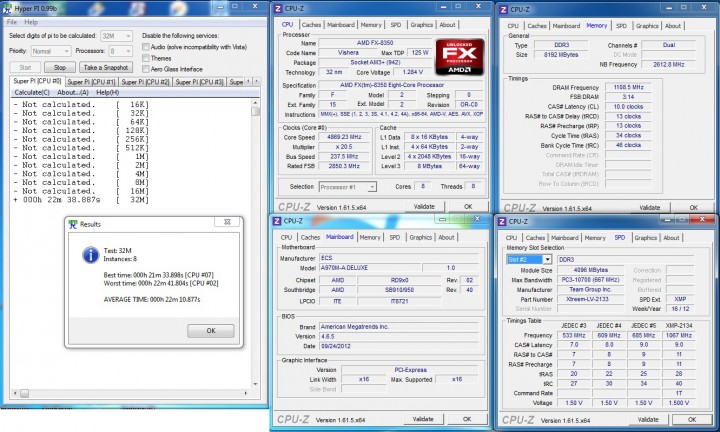Click the CPU-Z SPD window title icon
720x432 pixels.
pos(502,221)
